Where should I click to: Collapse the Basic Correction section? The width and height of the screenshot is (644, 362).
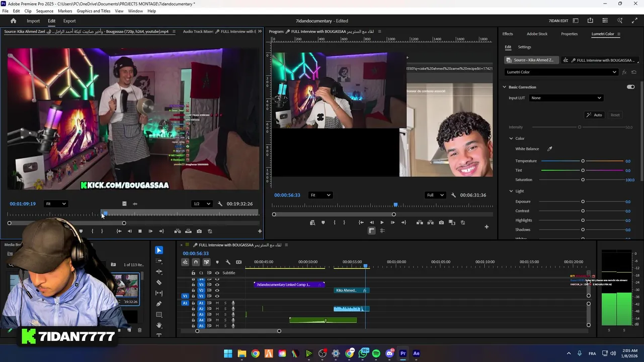pyautogui.click(x=504, y=87)
